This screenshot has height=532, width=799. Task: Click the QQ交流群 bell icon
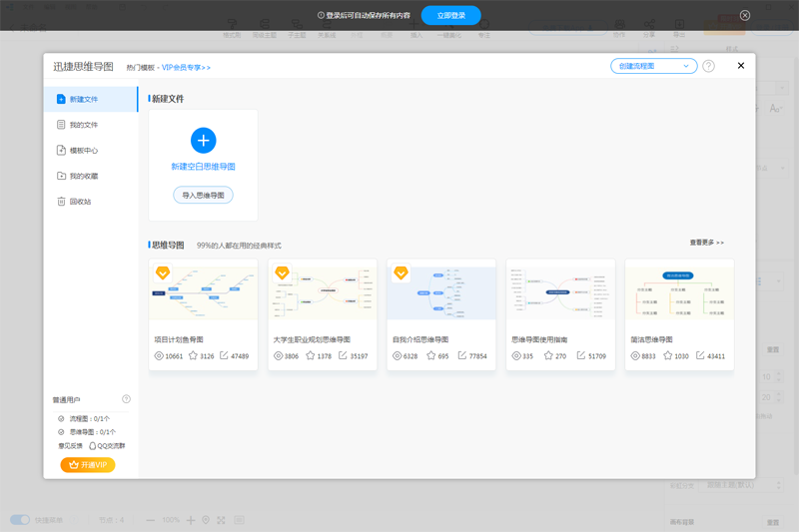tap(92, 446)
